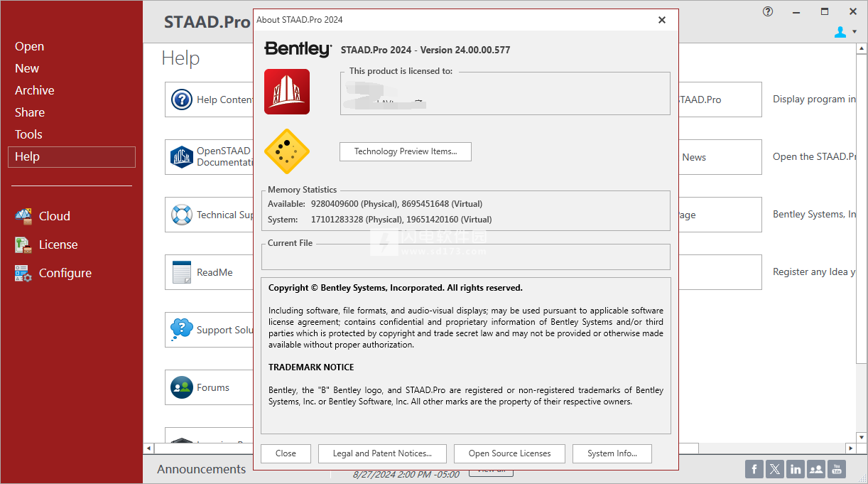The height and width of the screenshot is (484, 868).
Task: Close the About STAAD.Pro 2024 dialog with X
Action: tap(662, 20)
